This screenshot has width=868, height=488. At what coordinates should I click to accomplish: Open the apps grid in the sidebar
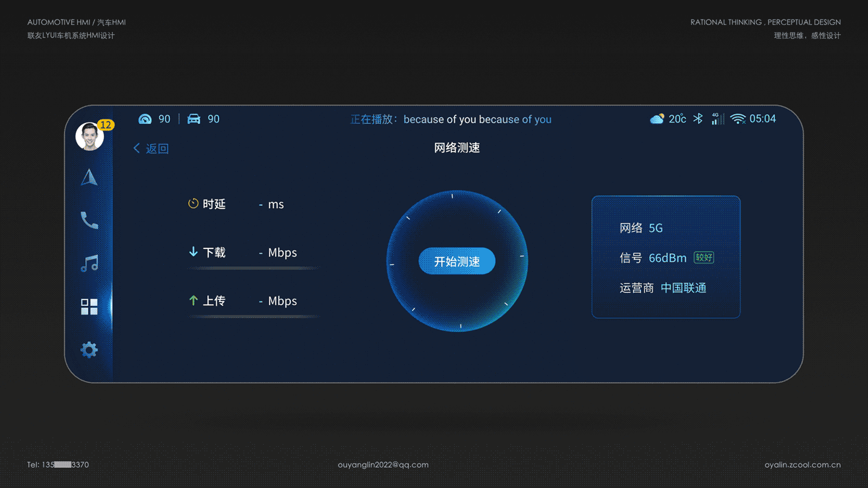[x=90, y=307]
